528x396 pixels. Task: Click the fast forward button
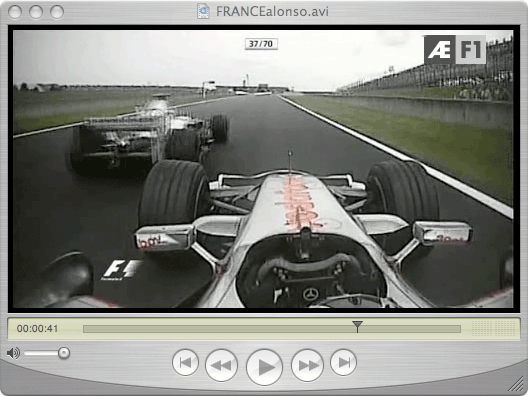click(x=307, y=365)
